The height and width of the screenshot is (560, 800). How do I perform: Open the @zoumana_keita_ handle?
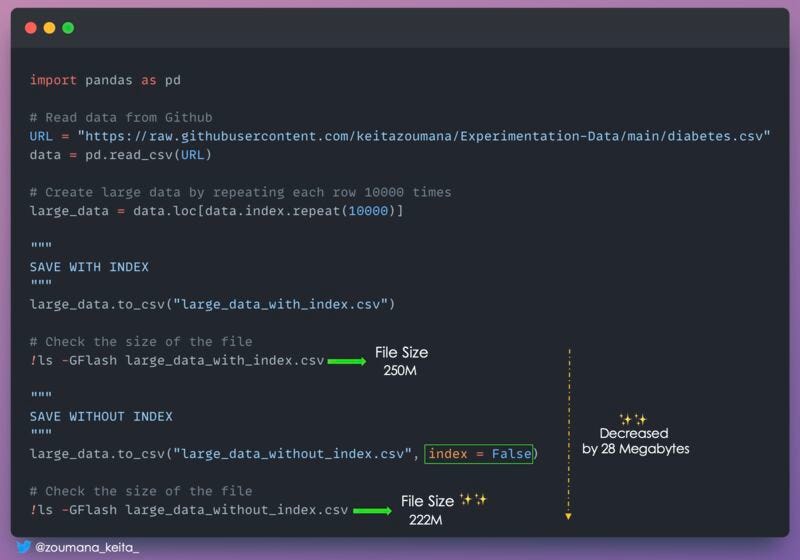(87, 548)
